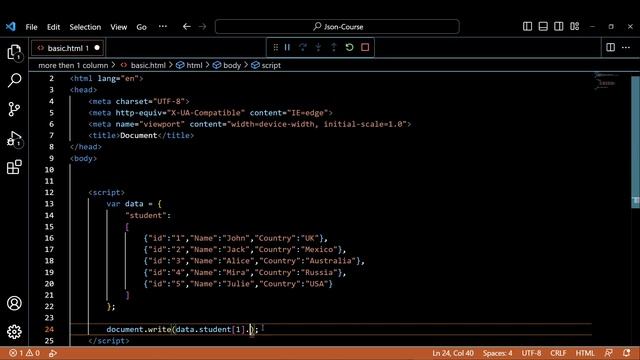Screen dimensions: 640x360
Task: Open the File menu
Action: 31,27
